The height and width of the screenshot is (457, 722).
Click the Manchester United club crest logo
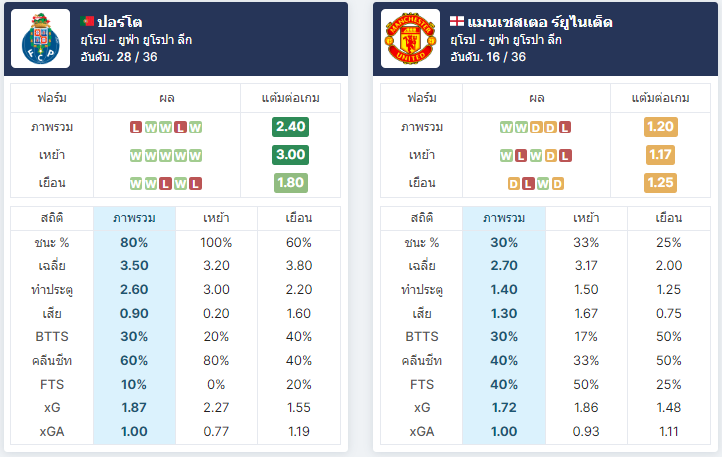(x=410, y=39)
